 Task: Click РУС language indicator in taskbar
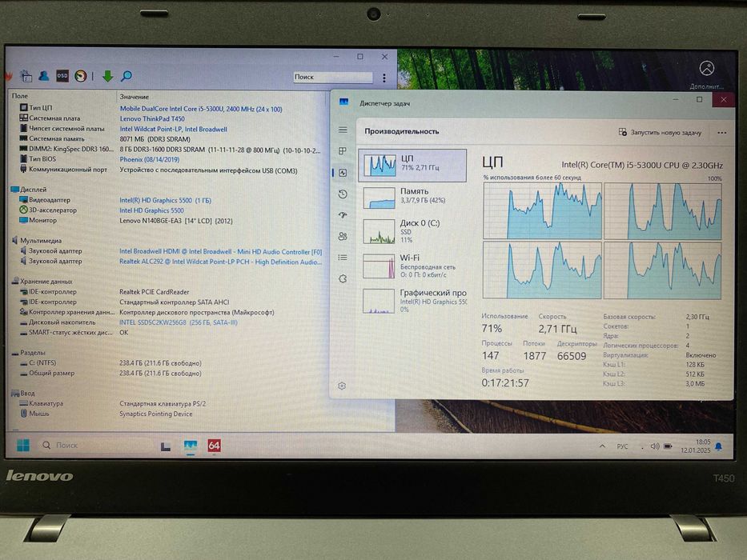(x=622, y=446)
